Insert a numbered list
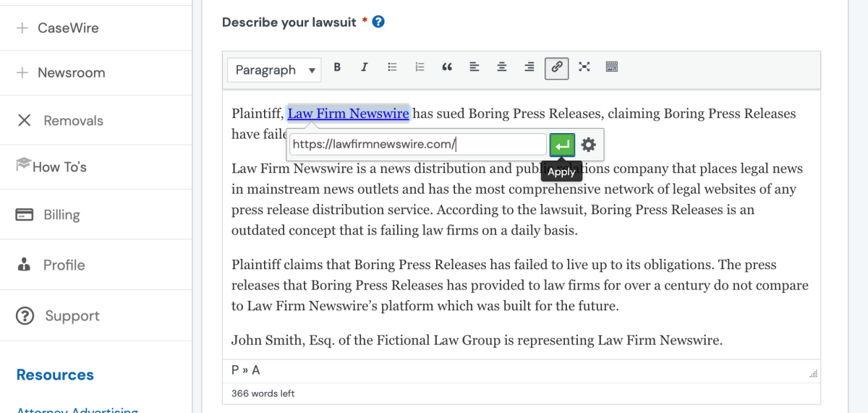 tap(420, 67)
